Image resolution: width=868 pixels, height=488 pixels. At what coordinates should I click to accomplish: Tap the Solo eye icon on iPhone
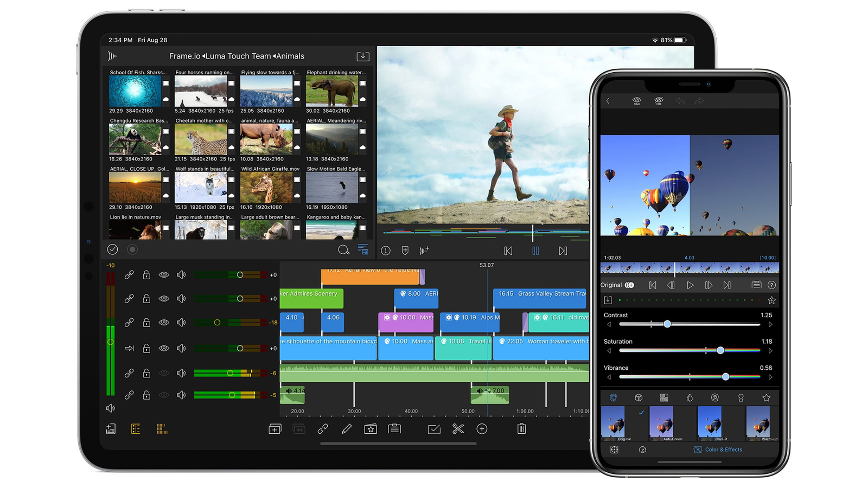tap(637, 101)
